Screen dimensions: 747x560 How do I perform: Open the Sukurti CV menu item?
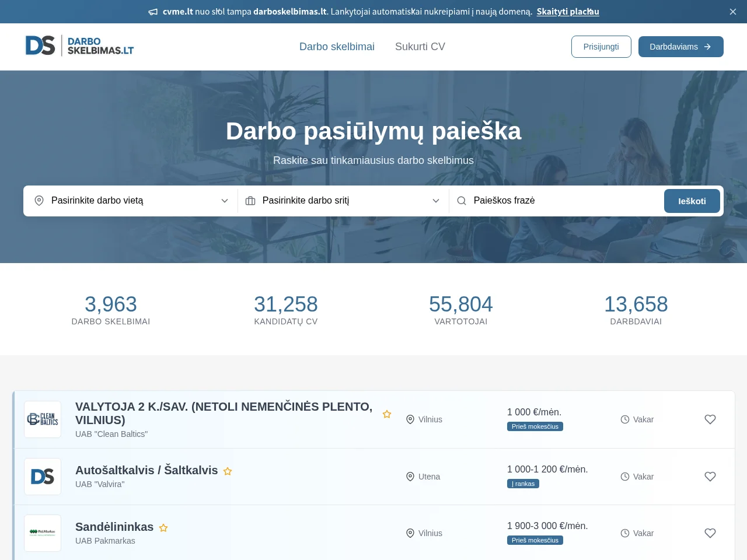point(420,47)
